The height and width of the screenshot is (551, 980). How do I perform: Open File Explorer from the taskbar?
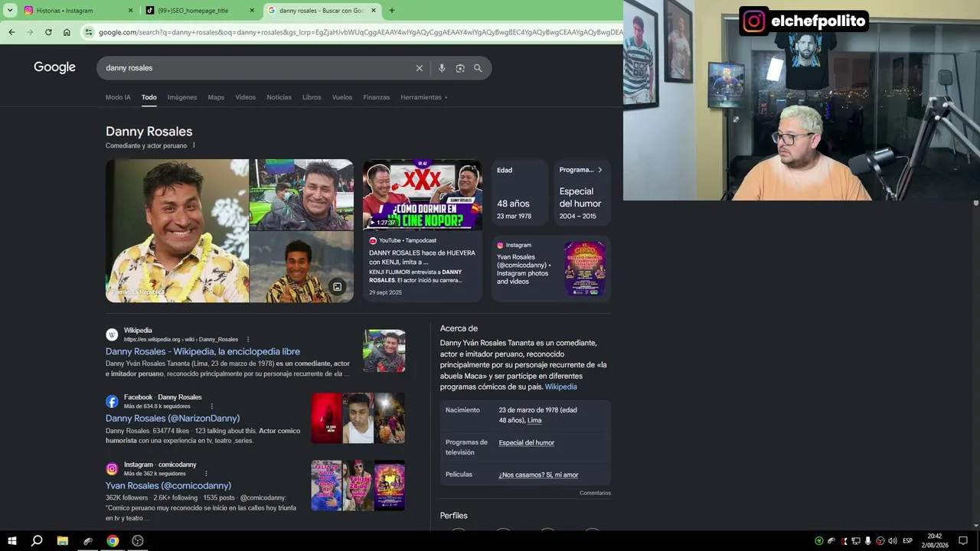(63, 541)
